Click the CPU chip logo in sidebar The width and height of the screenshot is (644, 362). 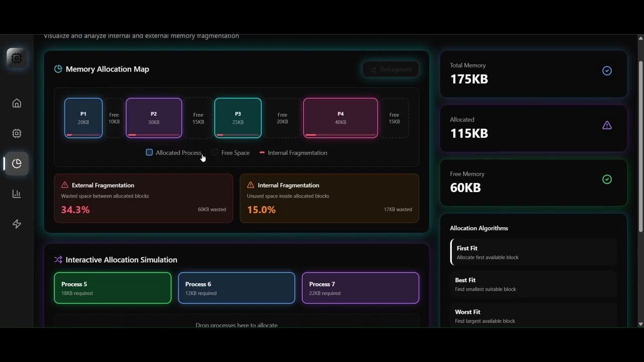17,58
